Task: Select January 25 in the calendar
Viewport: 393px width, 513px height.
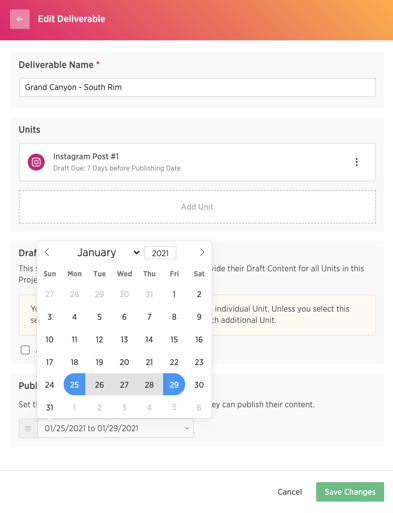Action: coord(74,385)
